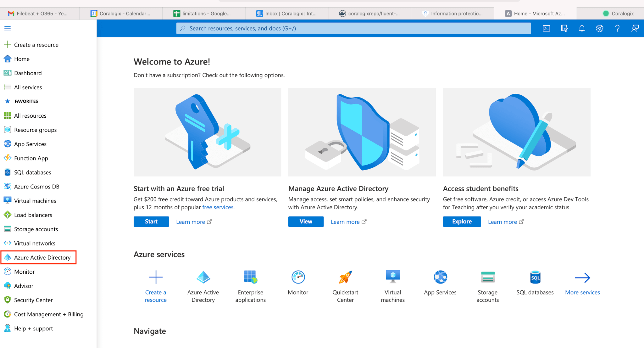Screen dimensions: 644x348
Task: Click the Explore student benefits button
Action: 462,222
